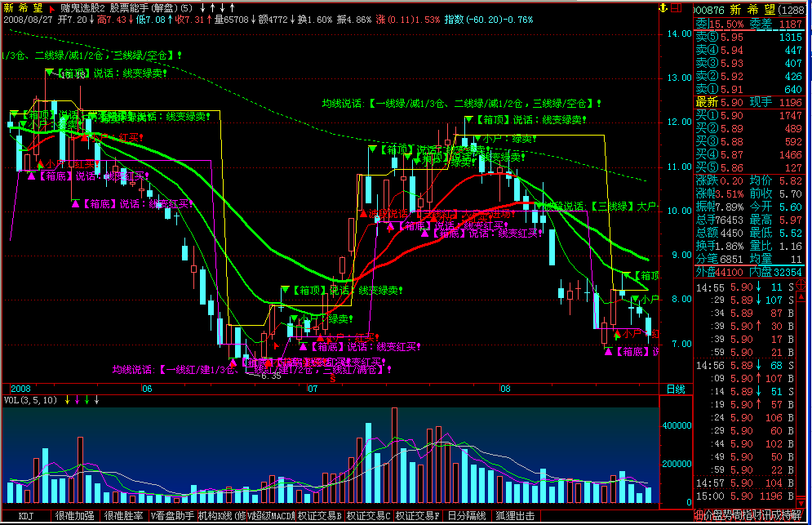Click the red window-layout icon beside the anchor
The width and height of the screenshot is (812, 525).
pyautogui.click(x=676, y=8)
